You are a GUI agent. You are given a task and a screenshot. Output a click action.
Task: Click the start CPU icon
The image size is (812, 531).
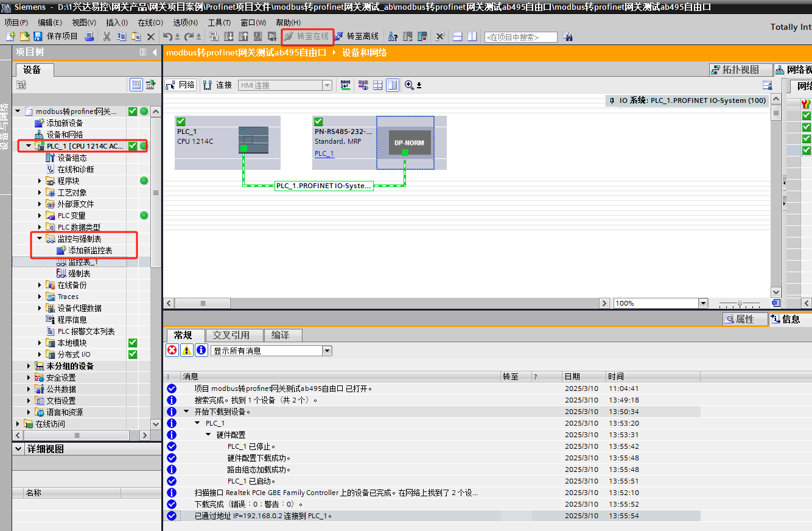coord(408,37)
